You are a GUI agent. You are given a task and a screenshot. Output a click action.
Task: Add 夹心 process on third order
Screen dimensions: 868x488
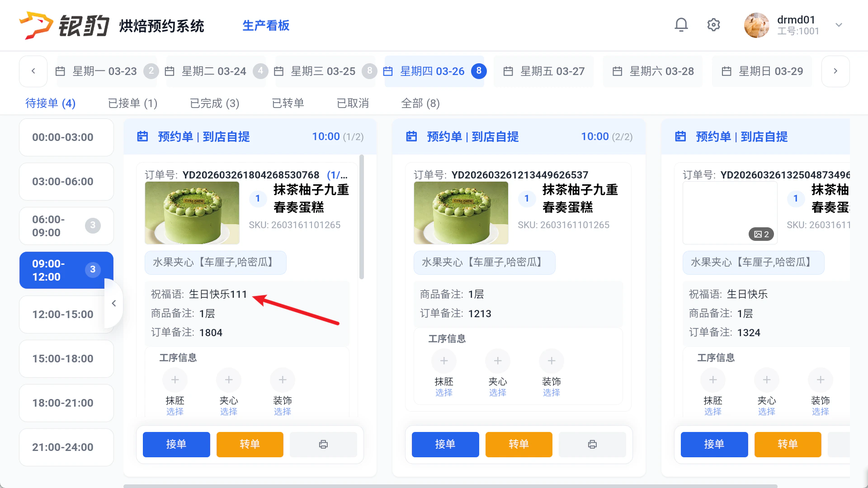[767, 380]
